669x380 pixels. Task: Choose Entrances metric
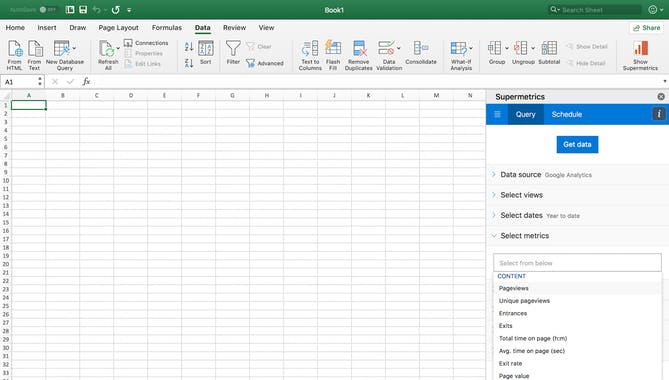[577, 313]
